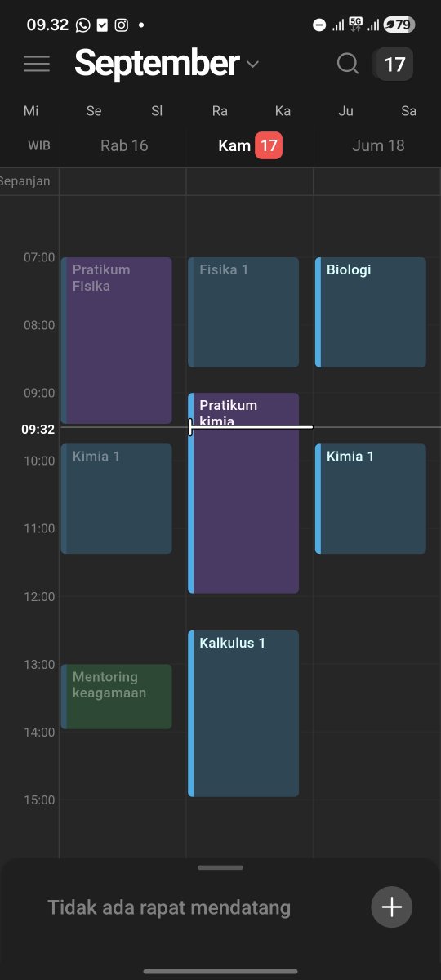Tap the search magnifier icon
Image resolution: width=441 pixels, height=980 pixels.
(x=348, y=64)
